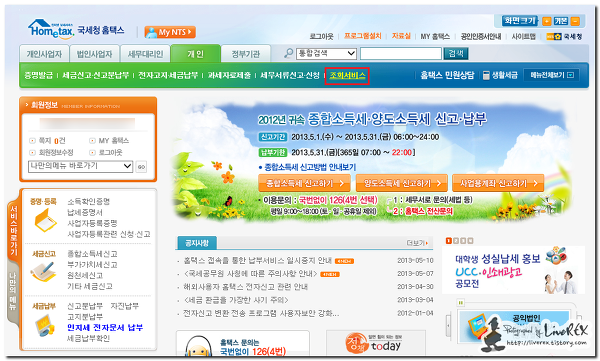The image size is (600, 361).
Task: Select the 공지사항 tab
Action: [197, 243]
